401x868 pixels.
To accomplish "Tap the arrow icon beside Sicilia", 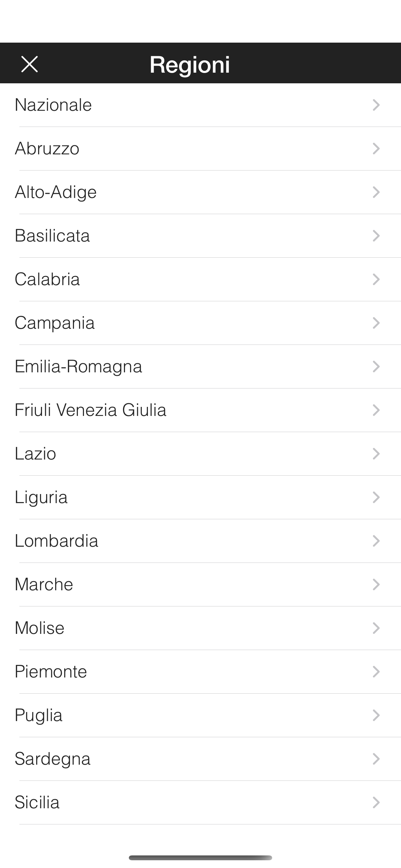I will click(376, 803).
